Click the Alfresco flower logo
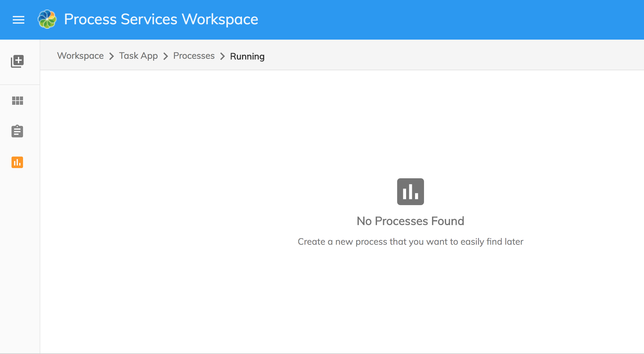 47,19
